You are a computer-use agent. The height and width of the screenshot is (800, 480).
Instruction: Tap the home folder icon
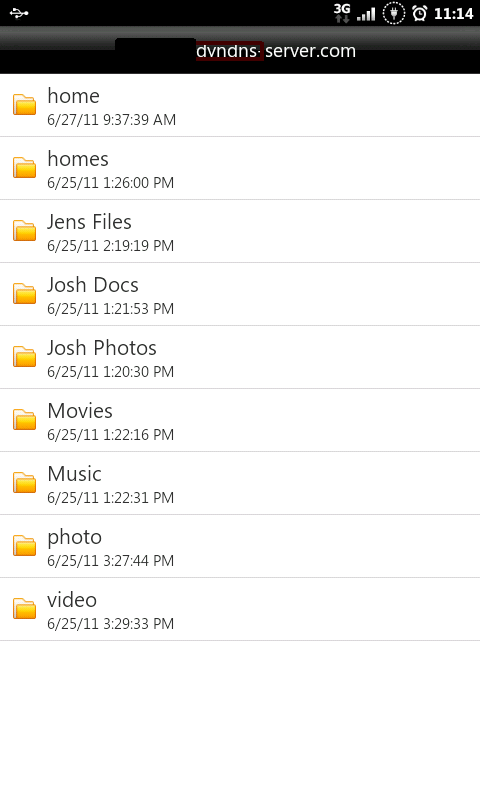(x=24, y=105)
